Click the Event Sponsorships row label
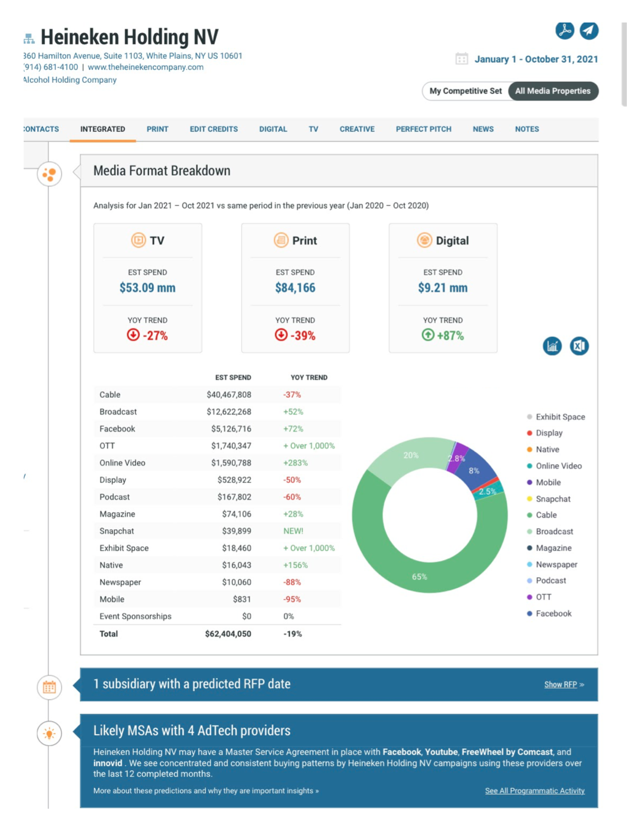This screenshot has width=644, height=830. pos(136,616)
